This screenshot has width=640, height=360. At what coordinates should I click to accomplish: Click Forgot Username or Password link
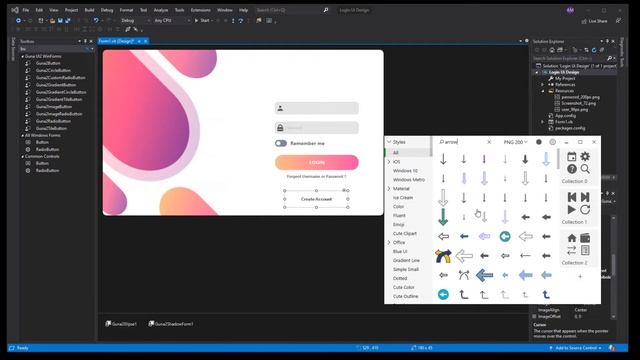316,177
